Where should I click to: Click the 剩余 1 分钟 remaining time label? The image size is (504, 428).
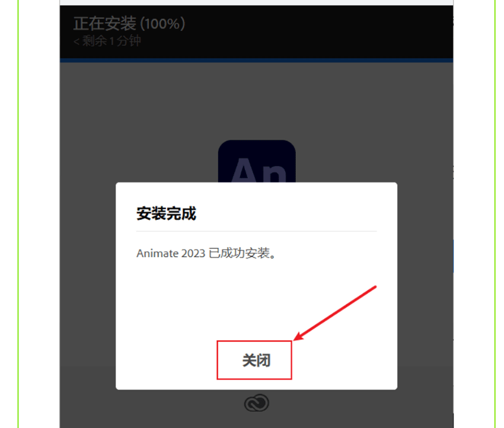pyautogui.click(x=108, y=41)
